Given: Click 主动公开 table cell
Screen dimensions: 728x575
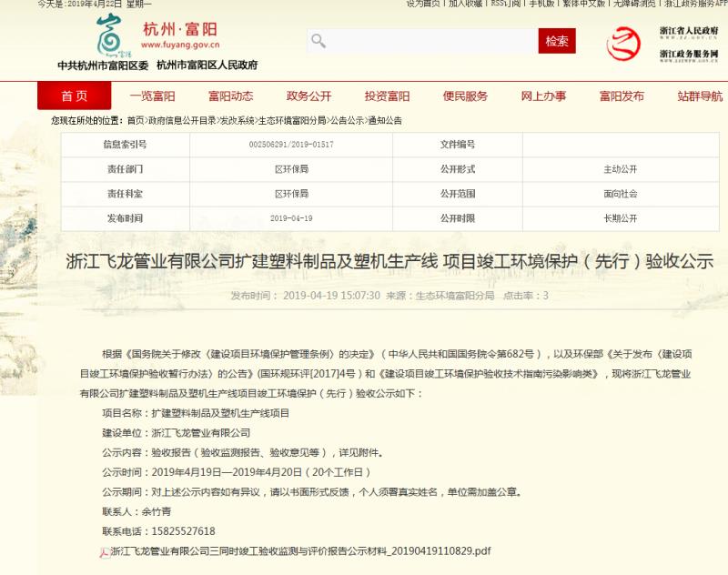Looking at the screenshot, I should click(x=621, y=169).
